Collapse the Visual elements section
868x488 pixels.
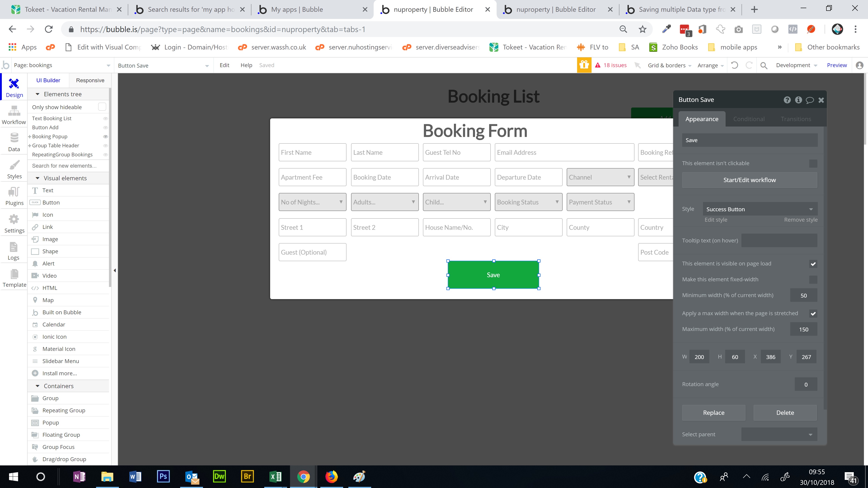37,178
